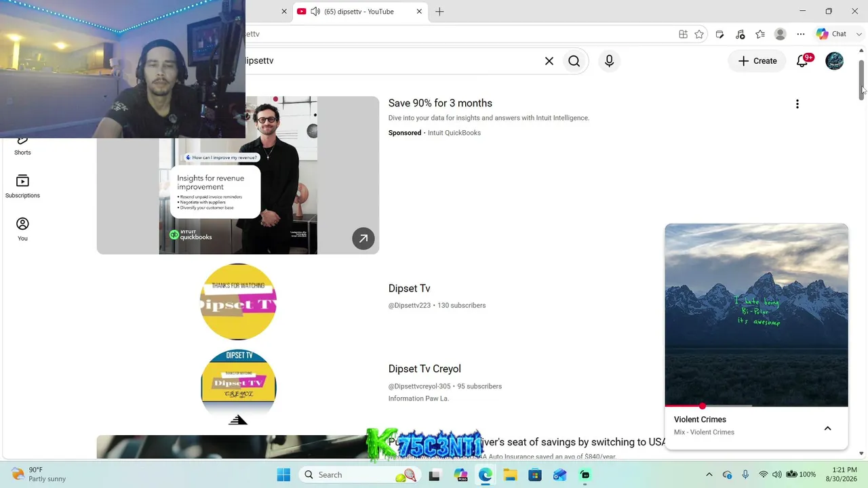Click the '@Dipsettv223' channel handle text

410,306
